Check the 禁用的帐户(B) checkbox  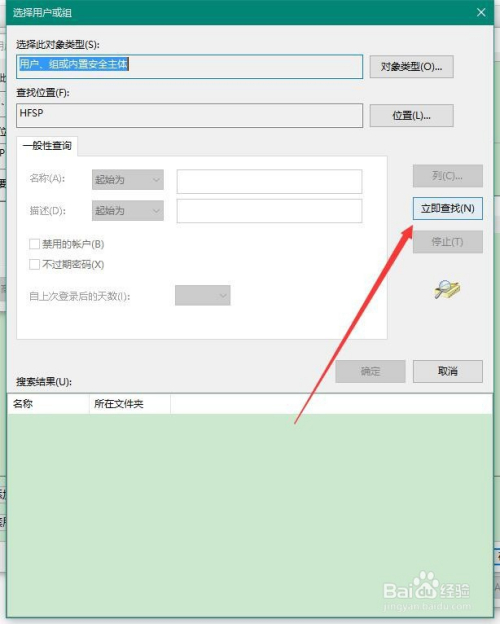[34, 244]
